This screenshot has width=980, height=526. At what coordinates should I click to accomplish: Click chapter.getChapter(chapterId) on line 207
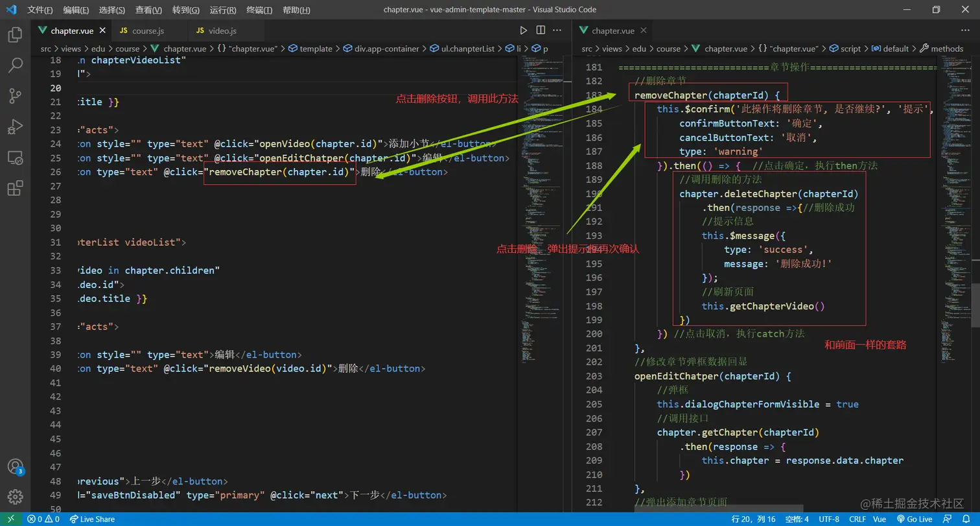738,433
